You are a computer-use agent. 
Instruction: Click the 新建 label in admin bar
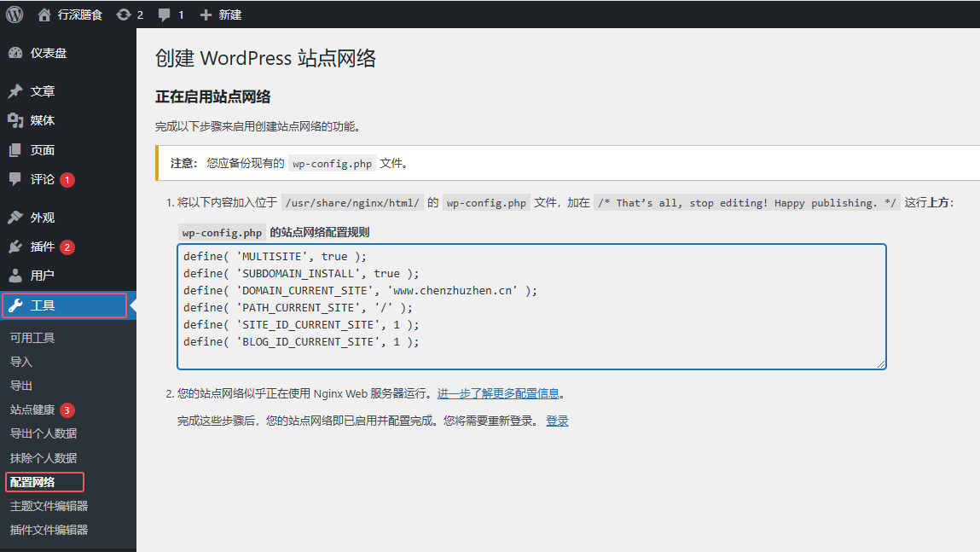(230, 15)
